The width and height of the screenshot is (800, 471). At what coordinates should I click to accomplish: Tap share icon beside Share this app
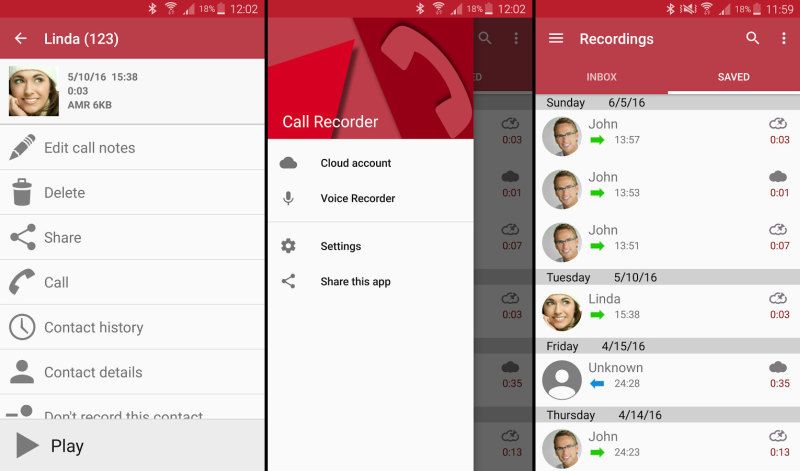[288, 281]
